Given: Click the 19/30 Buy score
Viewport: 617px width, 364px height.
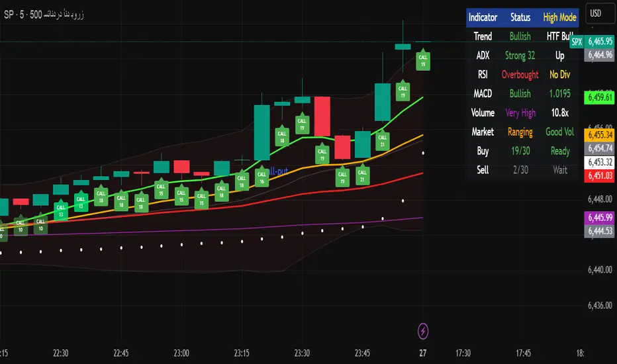Looking at the screenshot, I should coord(520,151).
